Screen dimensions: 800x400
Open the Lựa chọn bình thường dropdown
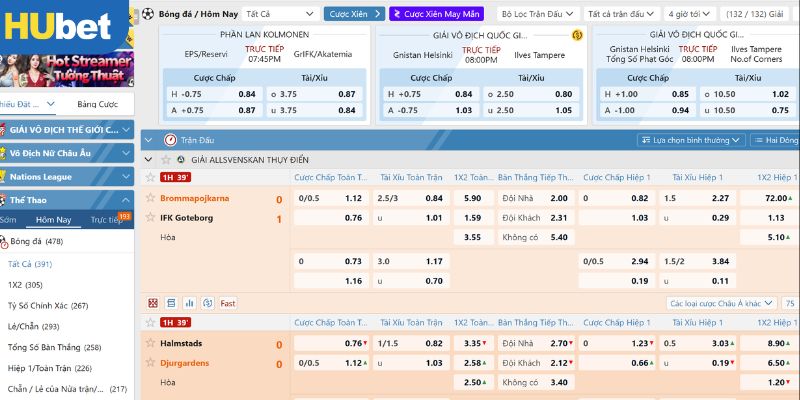[691, 140]
